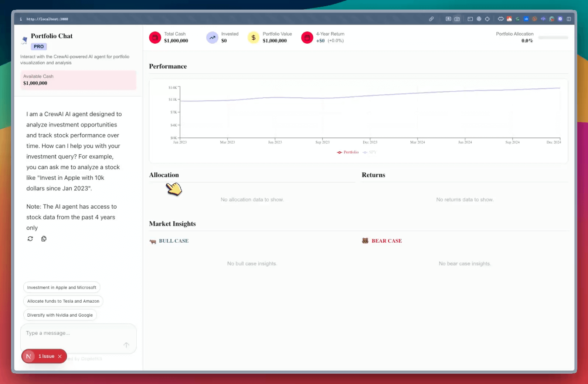This screenshot has height=384, width=588.
Task: Click the localhost:3000 address bar URL
Action: coord(47,19)
